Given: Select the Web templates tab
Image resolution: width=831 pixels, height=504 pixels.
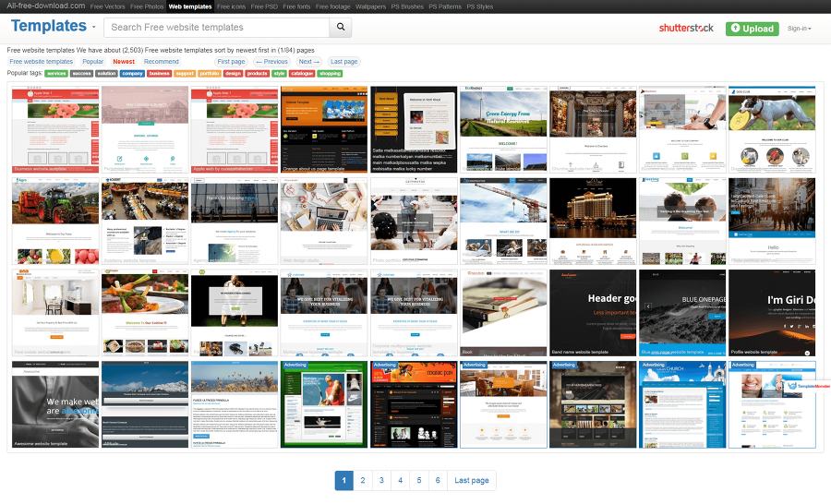Looking at the screenshot, I should [x=189, y=6].
